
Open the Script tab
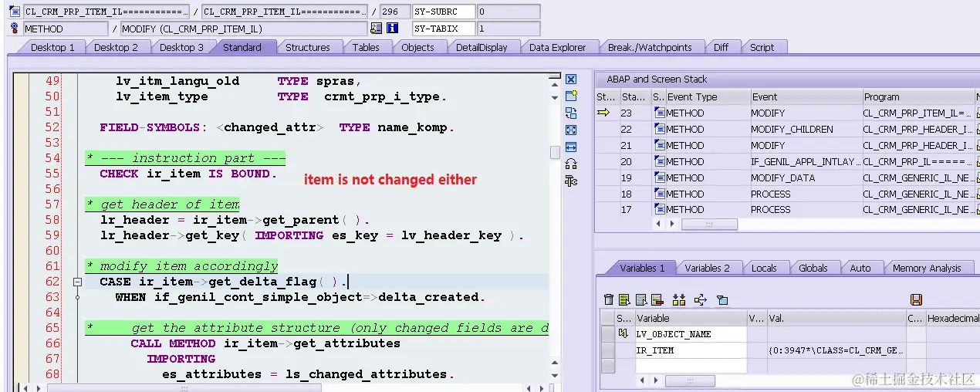[x=762, y=47]
